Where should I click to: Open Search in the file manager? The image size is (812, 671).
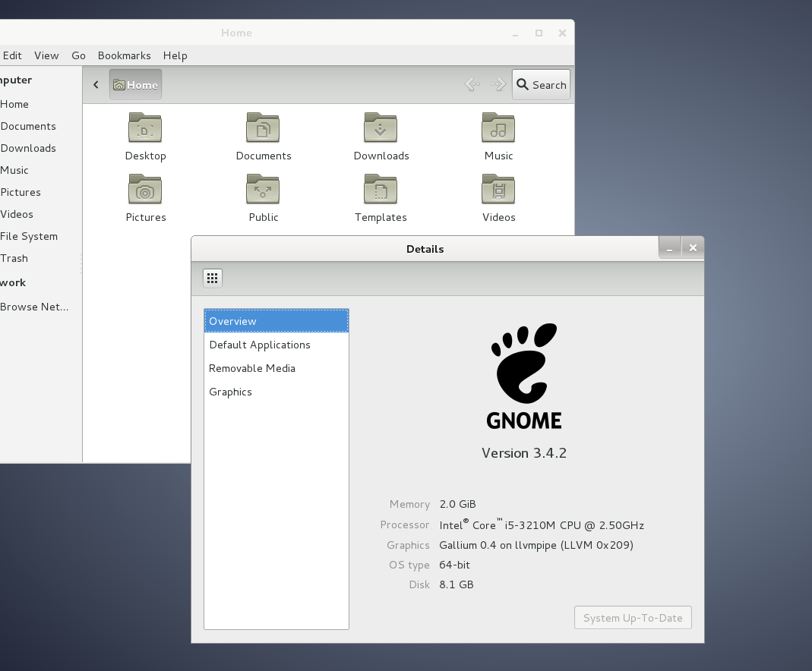tap(541, 84)
